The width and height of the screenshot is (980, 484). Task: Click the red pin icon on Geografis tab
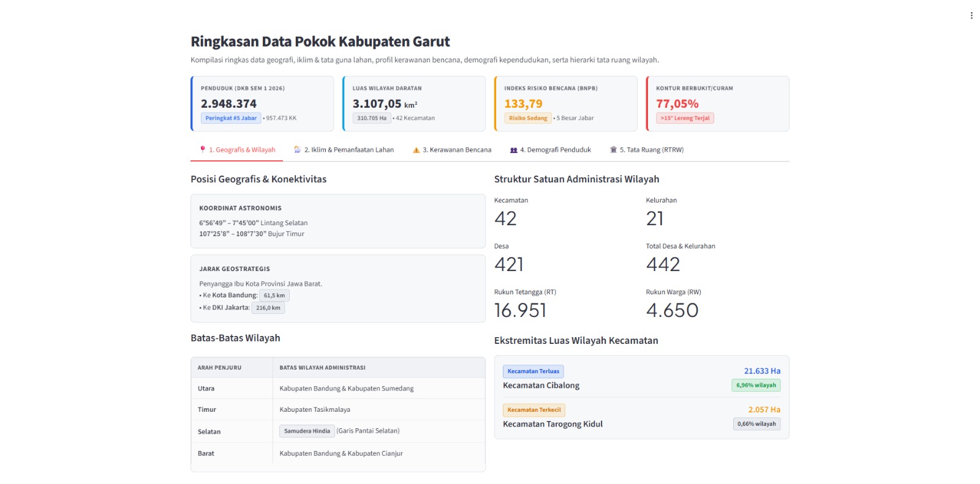203,149
